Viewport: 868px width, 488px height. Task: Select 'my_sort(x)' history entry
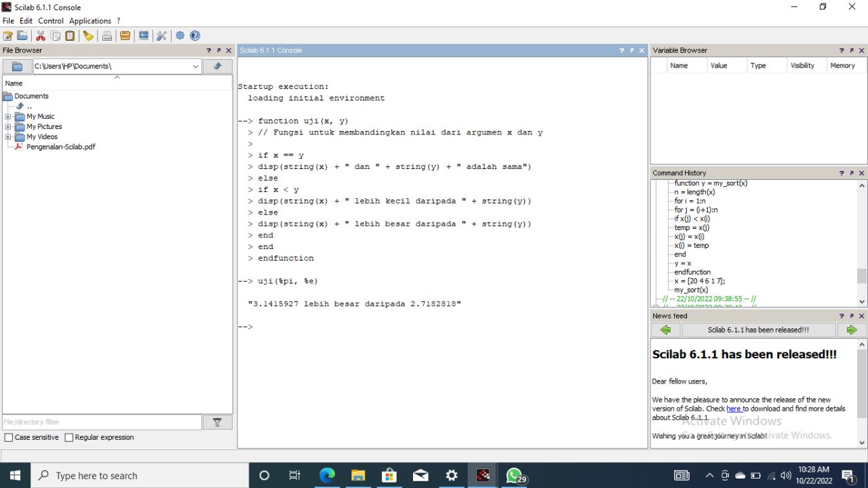pos(691,290)
